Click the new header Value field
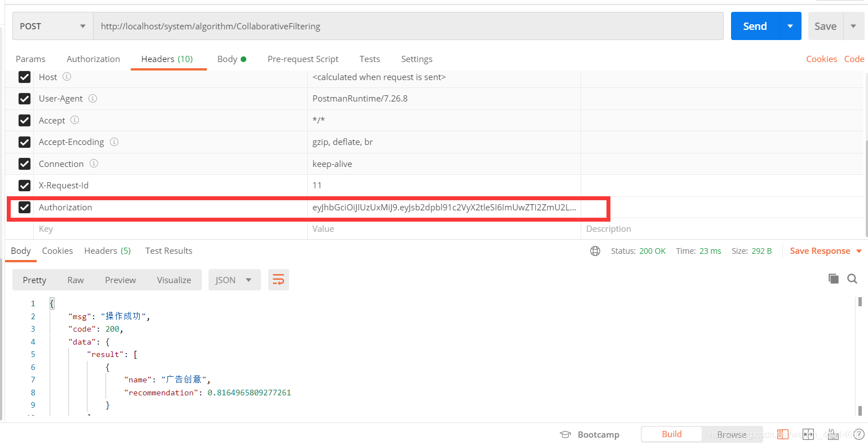 tap(444, 229)
